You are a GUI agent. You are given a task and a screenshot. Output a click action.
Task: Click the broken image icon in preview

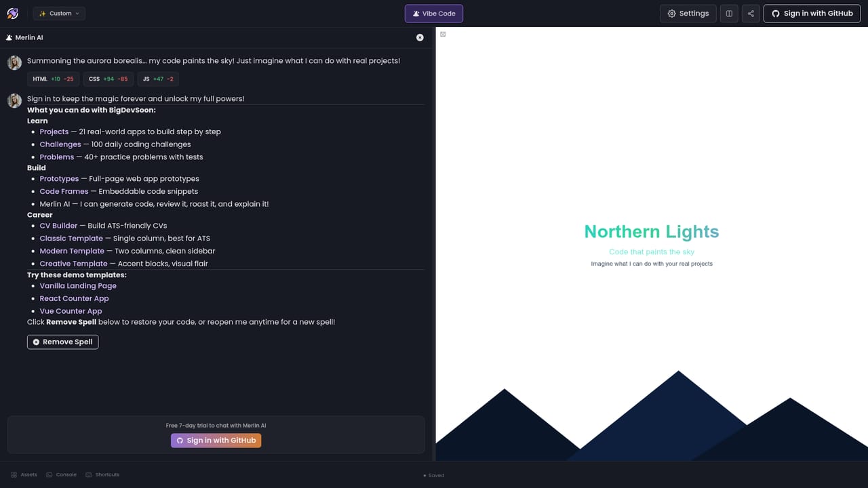tap(443, 34)
